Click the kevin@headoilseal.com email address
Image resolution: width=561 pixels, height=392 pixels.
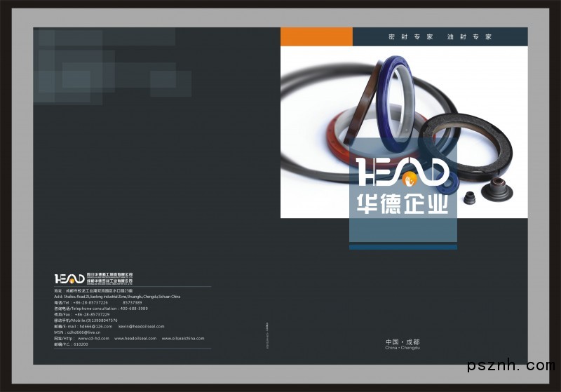tap(141, 326)
